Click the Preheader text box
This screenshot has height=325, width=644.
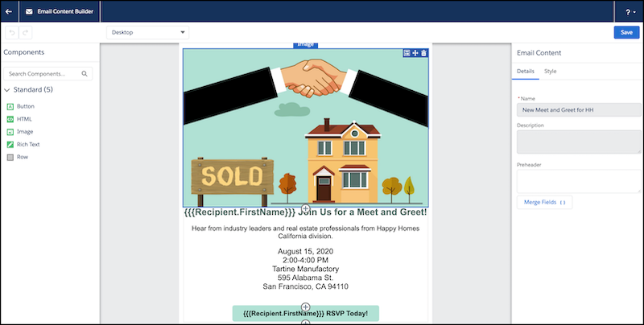point(578,181)
